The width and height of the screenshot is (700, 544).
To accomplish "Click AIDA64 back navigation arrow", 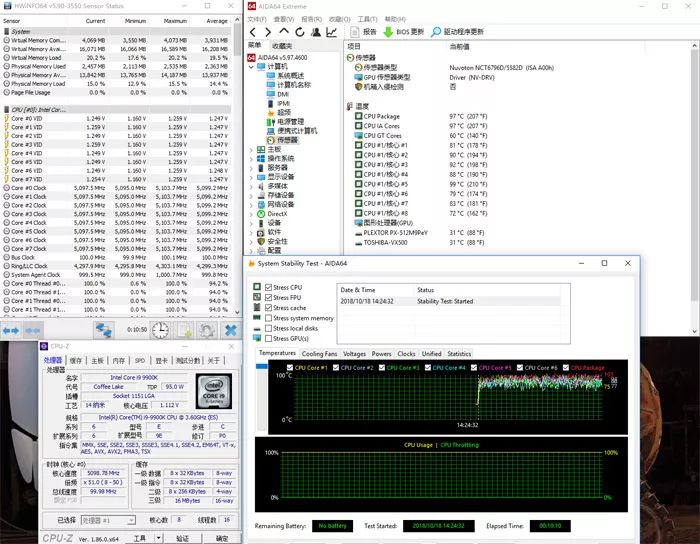I will [253, 32].
